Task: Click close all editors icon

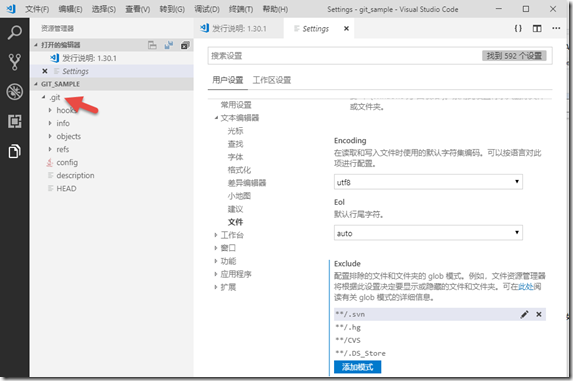Action: tap(185, 45)
